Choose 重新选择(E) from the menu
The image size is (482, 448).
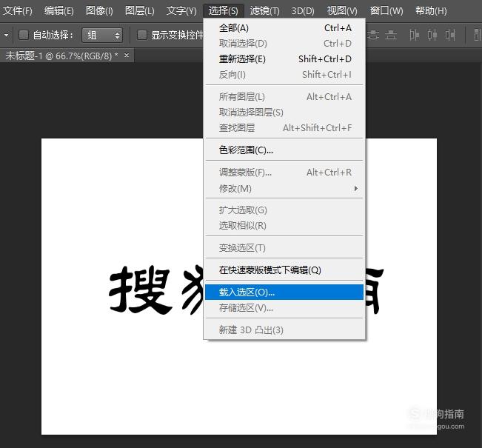tap(284, 58)
